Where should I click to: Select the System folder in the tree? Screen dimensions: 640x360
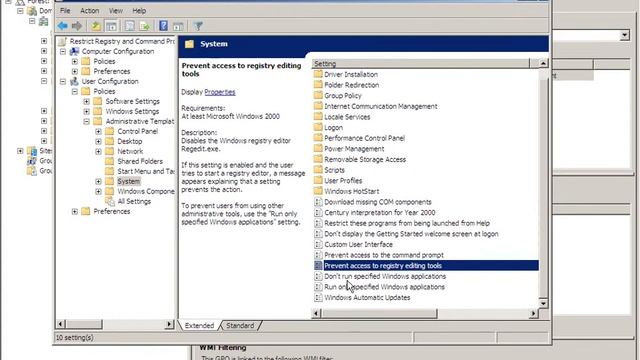click(129, 181)
